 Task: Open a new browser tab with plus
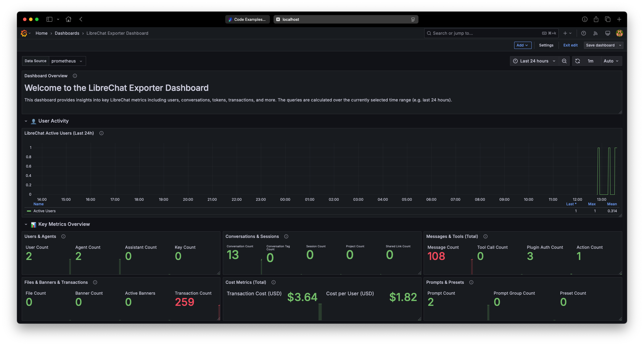[619, 19]
